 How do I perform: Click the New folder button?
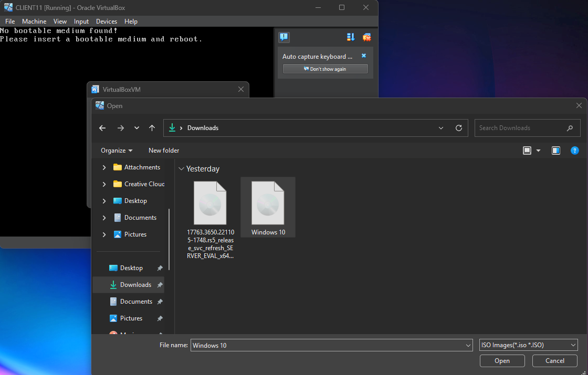click(164, 150)
